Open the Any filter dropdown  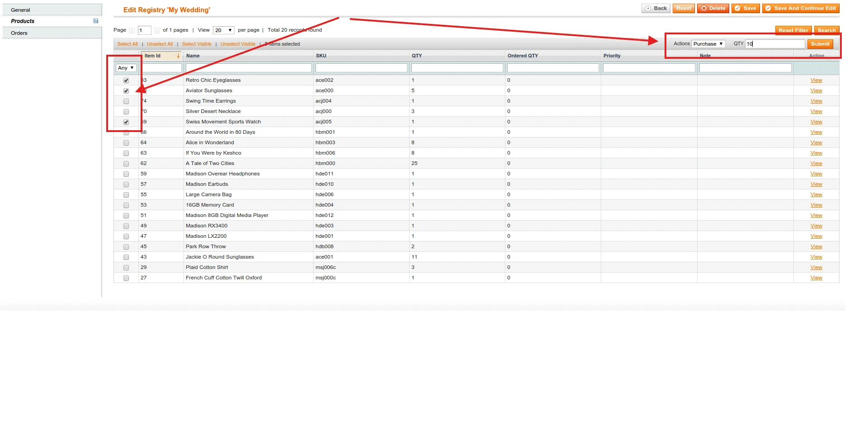pos(126,68)
